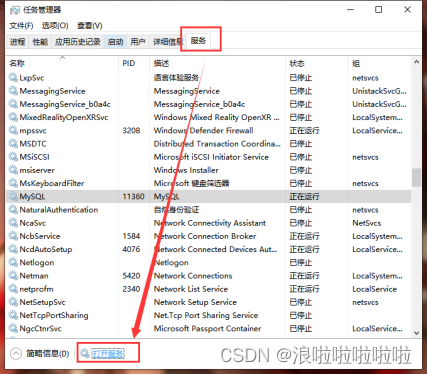Switch to the 性能 tab
The image size is (427, 374).
(40, 42)
